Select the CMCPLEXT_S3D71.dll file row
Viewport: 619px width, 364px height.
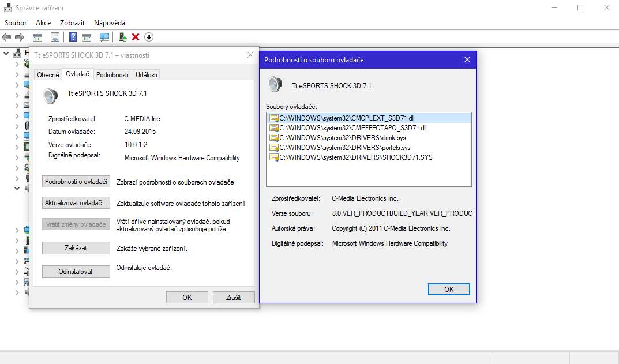370,118
